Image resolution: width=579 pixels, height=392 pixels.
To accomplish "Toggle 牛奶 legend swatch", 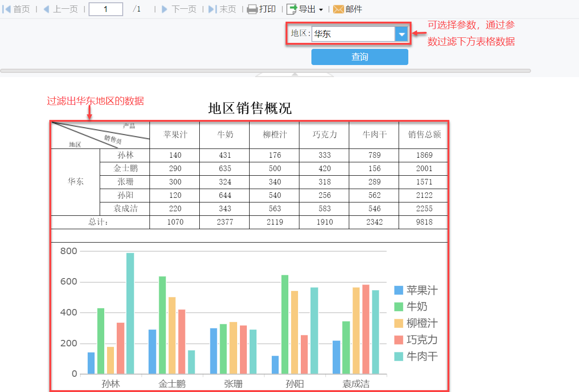I will coord(399,307).
